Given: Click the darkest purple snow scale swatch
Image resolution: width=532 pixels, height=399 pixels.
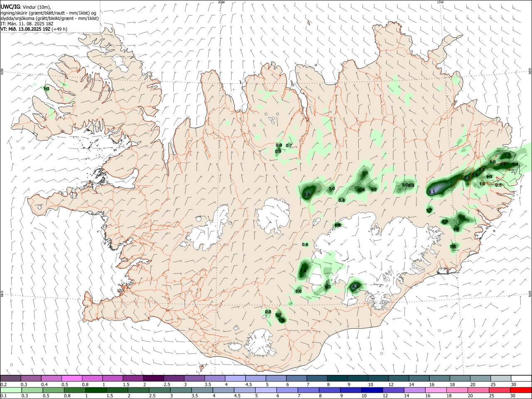Looking at the screenshot, I should click(153, 378).
